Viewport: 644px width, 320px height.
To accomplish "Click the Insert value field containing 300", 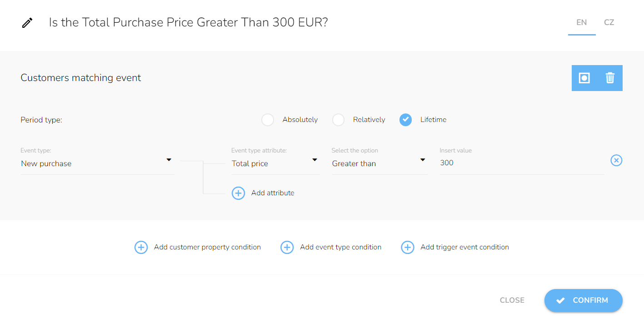I will pyautogui.click(x=522, y=163).
